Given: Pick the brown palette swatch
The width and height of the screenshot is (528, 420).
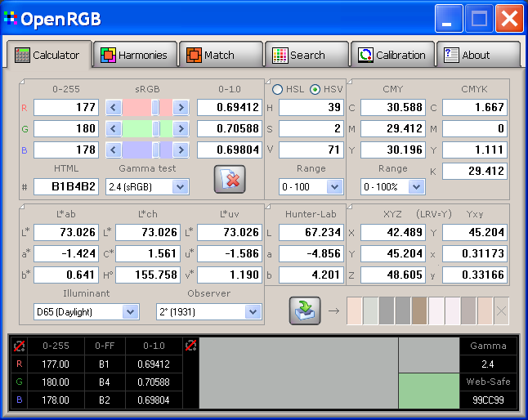Looking at the screenshot, I should pos(419,311).
